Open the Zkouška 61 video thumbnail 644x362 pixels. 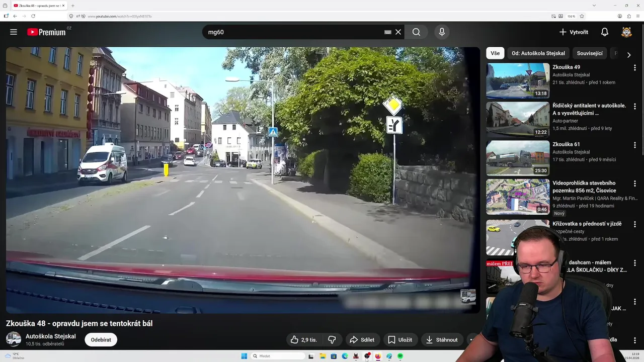(518, 158)
